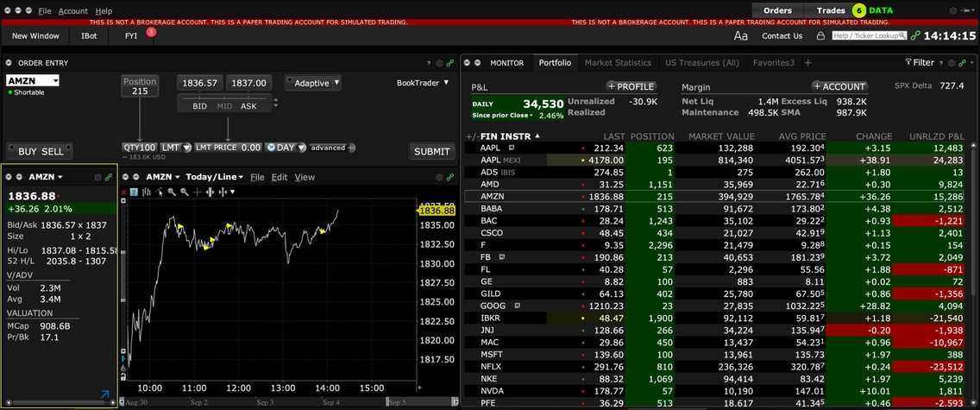Select BUY in the order entry toggle
The width and height of the screenshot is (980, 410).
point(28,151)
